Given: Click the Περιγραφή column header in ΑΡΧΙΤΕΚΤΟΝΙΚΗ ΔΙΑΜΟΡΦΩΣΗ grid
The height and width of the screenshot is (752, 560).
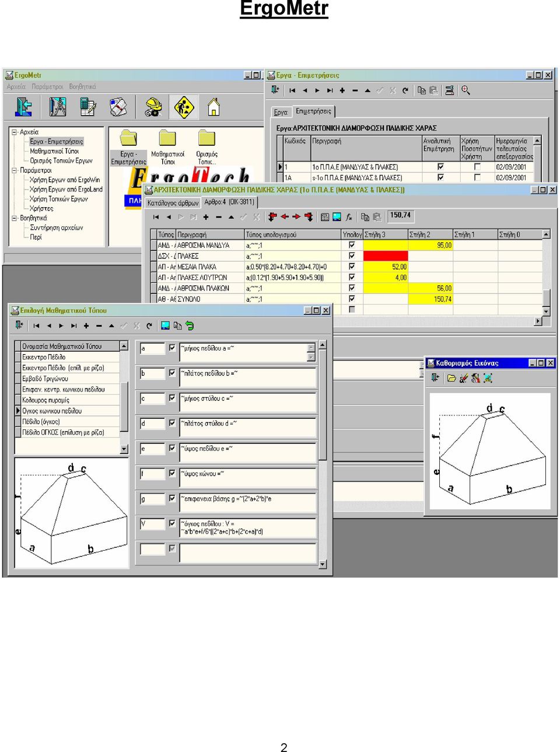Looking at the screenshot, I should [x=209, y=235].
